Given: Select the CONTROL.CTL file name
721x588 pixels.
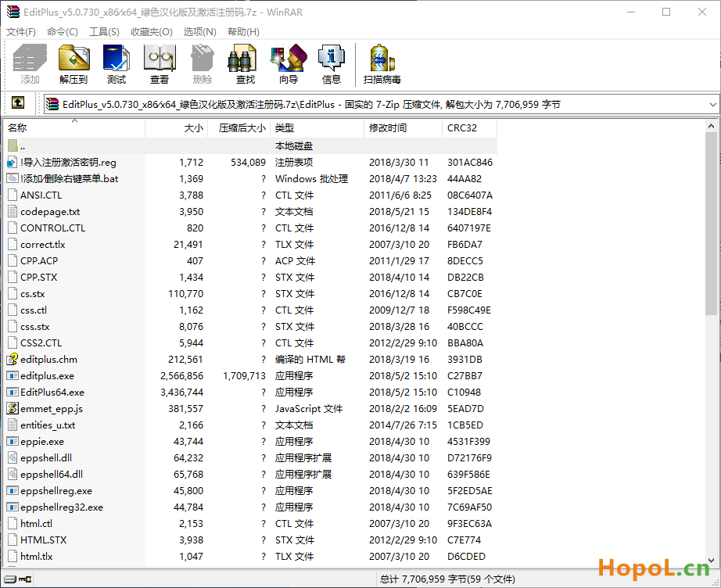Looking at the screenshot, I should (53, 228).
